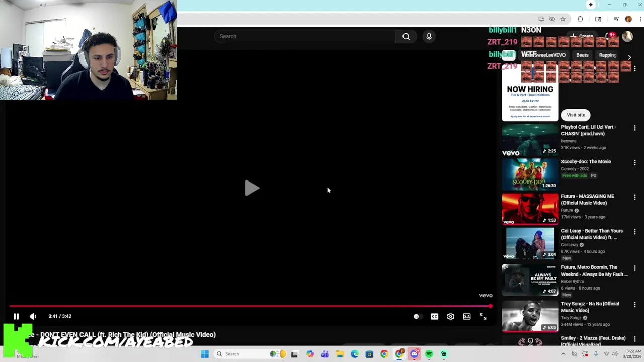This screenshot has width=644, height=362.
Task: Open Coi Leray - Better Than Yours title
Action: 592,234
